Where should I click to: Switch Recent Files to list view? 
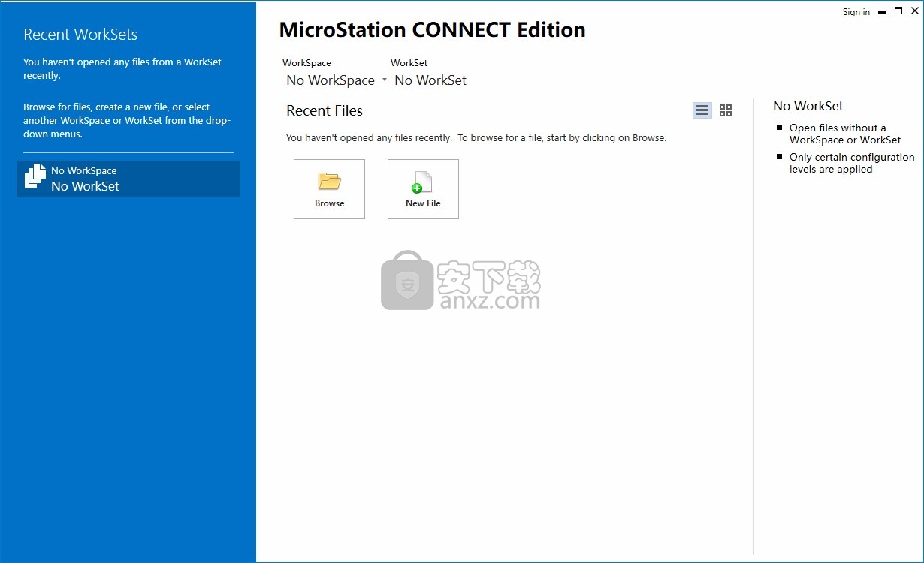tap(702, 110)
